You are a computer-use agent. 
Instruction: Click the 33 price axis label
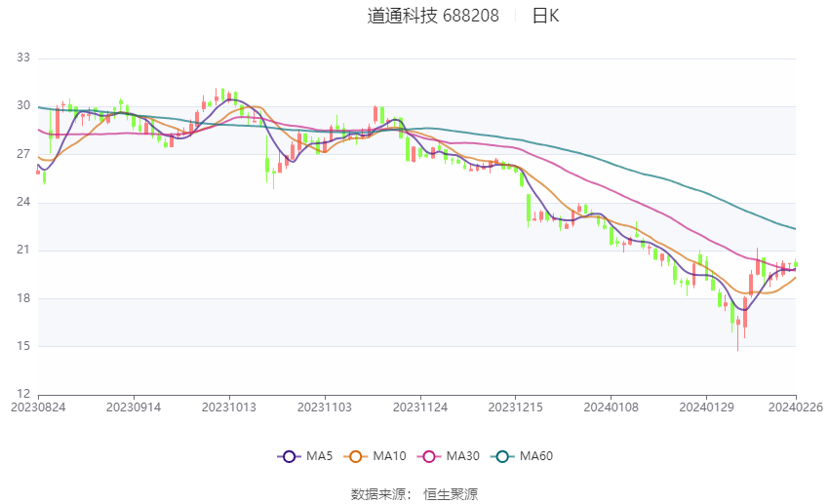(x=23, y=58)
